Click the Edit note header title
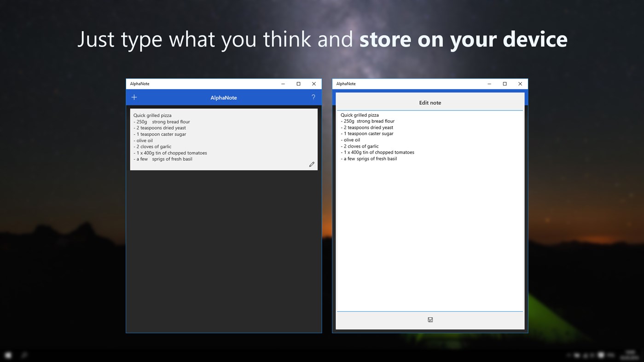 (x=429, y=102)
